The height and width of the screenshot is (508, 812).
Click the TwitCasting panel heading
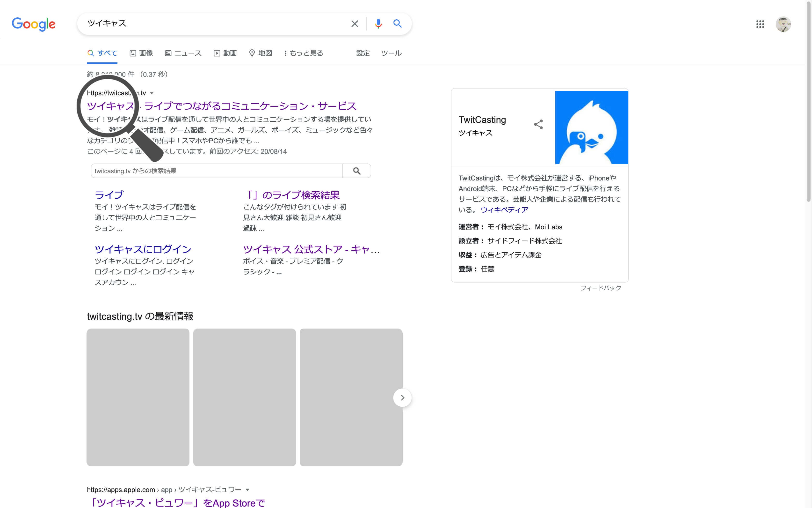click(482, 120)
